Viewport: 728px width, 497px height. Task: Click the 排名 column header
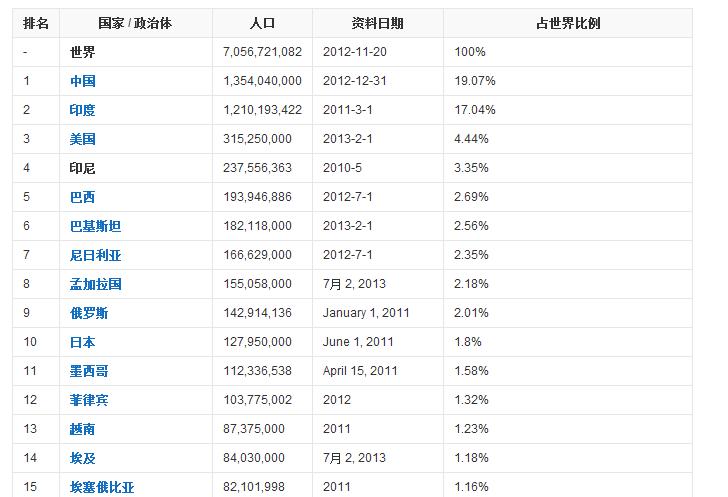37,23
